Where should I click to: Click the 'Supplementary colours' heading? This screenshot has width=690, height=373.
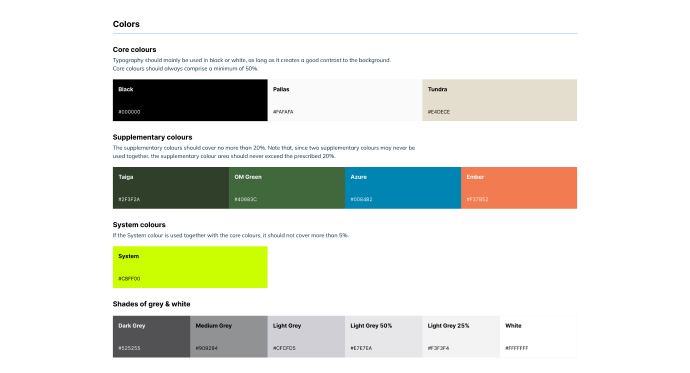pos(152,137)
